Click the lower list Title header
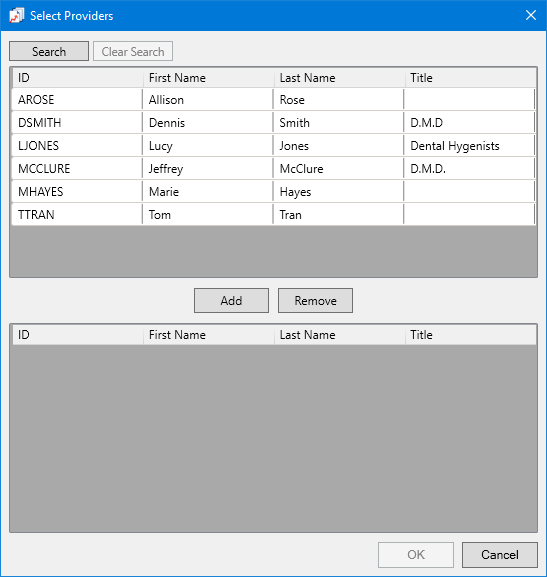The image size is (547, 577). click(x=470, y=335)
